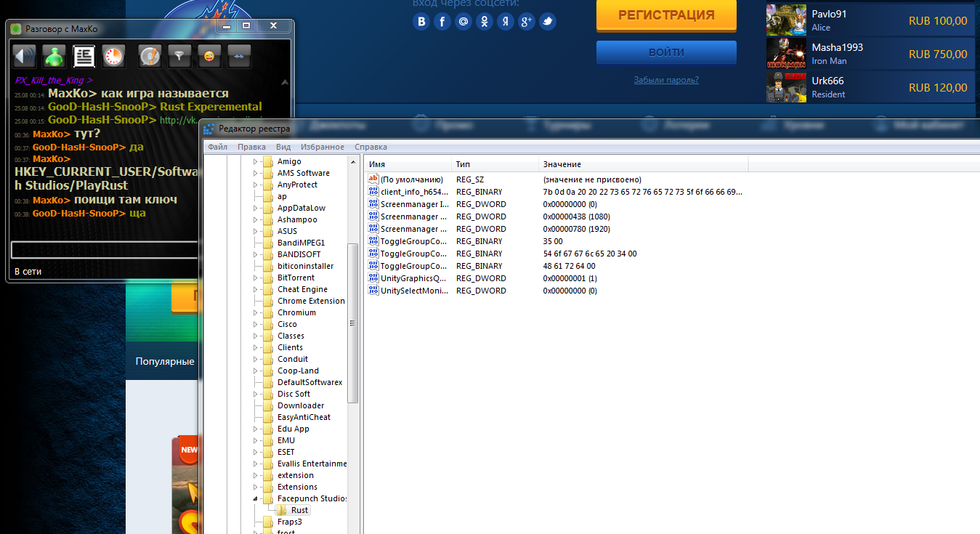Expand the ASUS registry key
This screenshot has width=980, height=534.
coord(255,231)
